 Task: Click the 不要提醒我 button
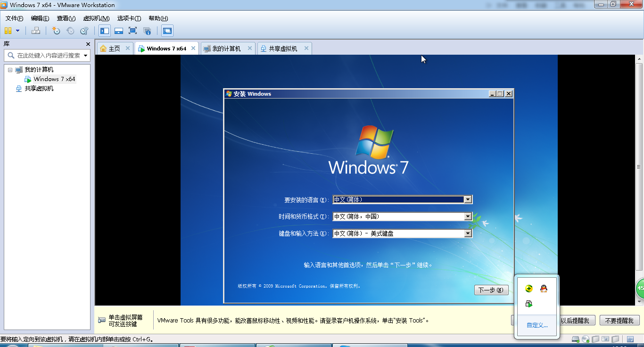tap(619, 321)
